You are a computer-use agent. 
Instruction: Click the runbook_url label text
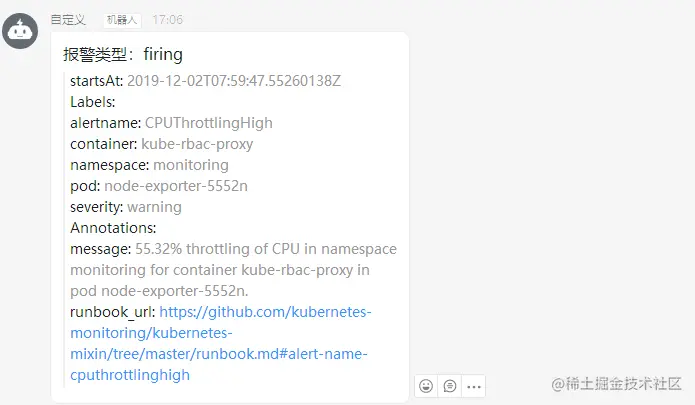[112, 312]
